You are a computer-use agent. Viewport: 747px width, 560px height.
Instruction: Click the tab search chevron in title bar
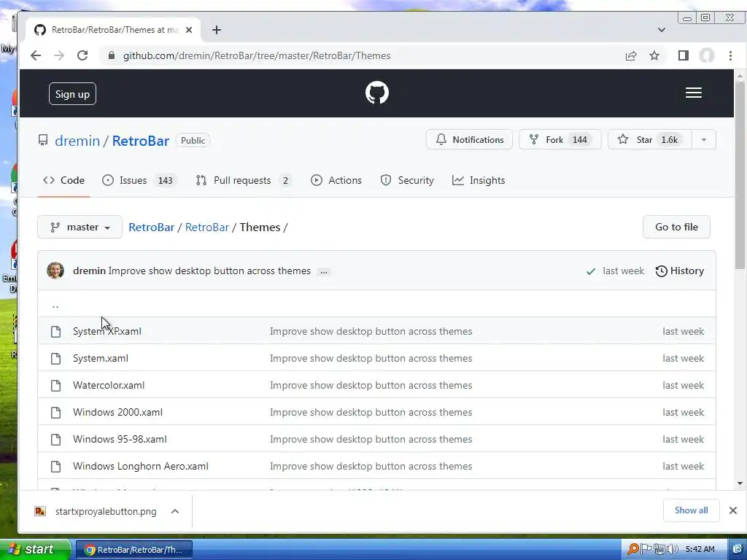click(661, 30)
